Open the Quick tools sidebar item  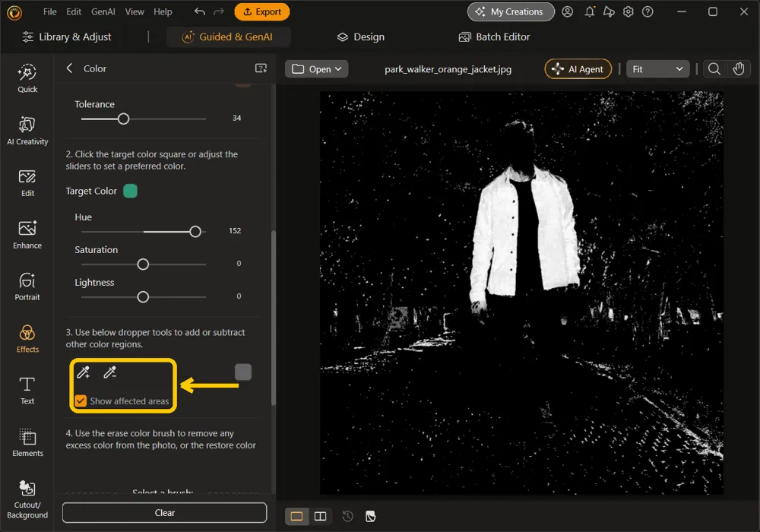click(x=27, y=78)
